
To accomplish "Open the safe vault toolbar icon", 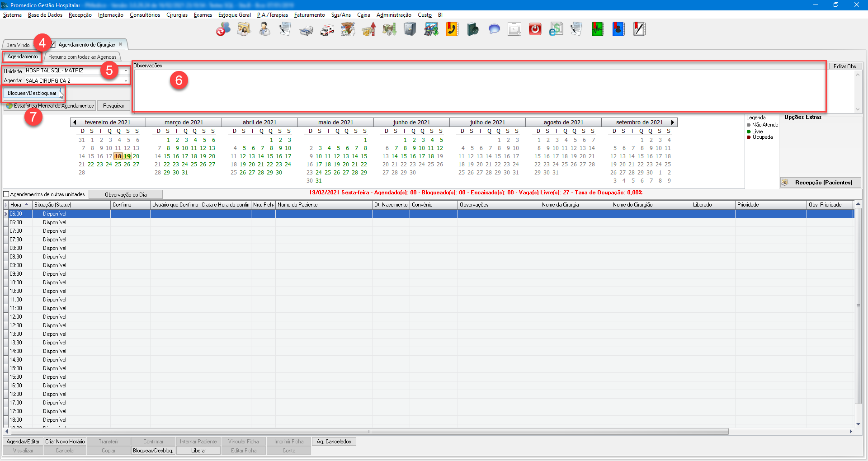I will (x=410, y=29).
